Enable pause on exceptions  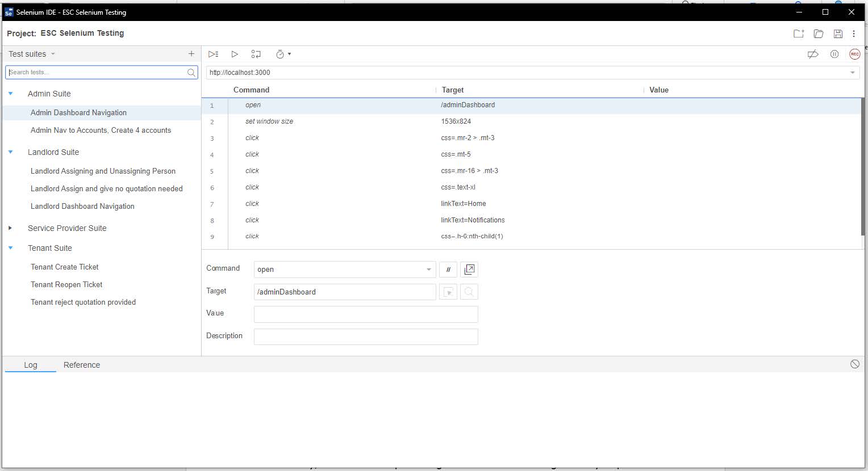834,54
